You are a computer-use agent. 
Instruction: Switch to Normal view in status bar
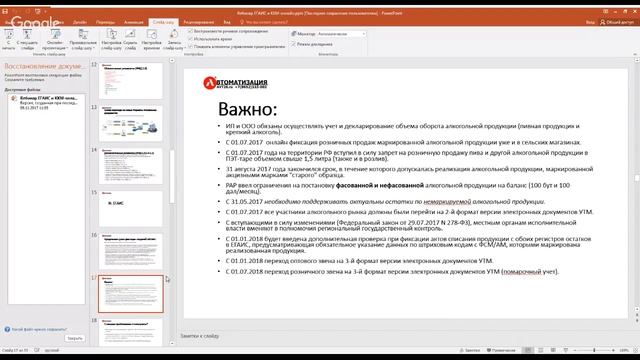pos(528,350)
